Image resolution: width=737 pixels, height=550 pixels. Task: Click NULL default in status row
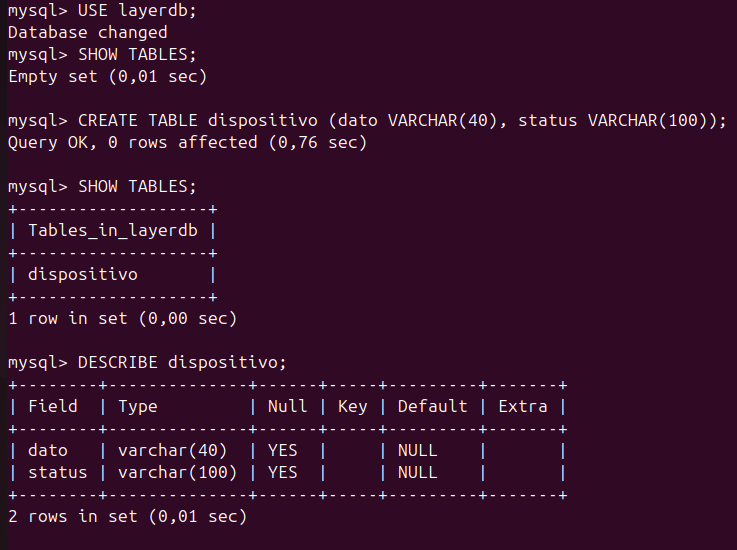417,472
